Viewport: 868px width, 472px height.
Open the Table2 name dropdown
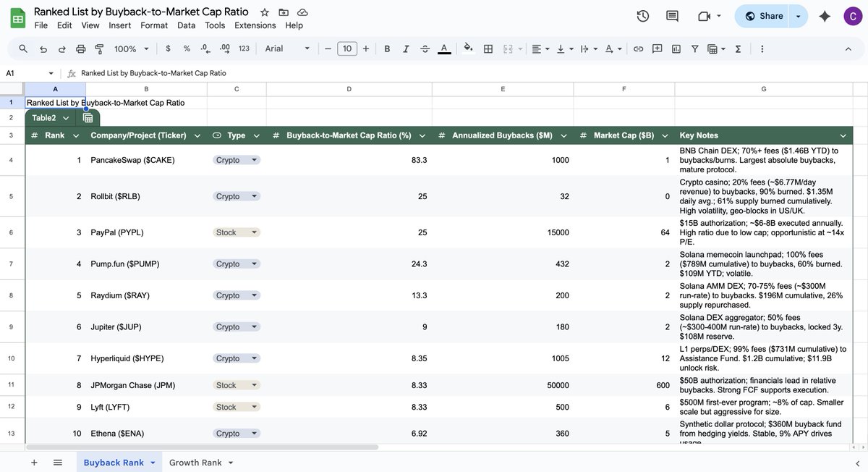point(66,118)
